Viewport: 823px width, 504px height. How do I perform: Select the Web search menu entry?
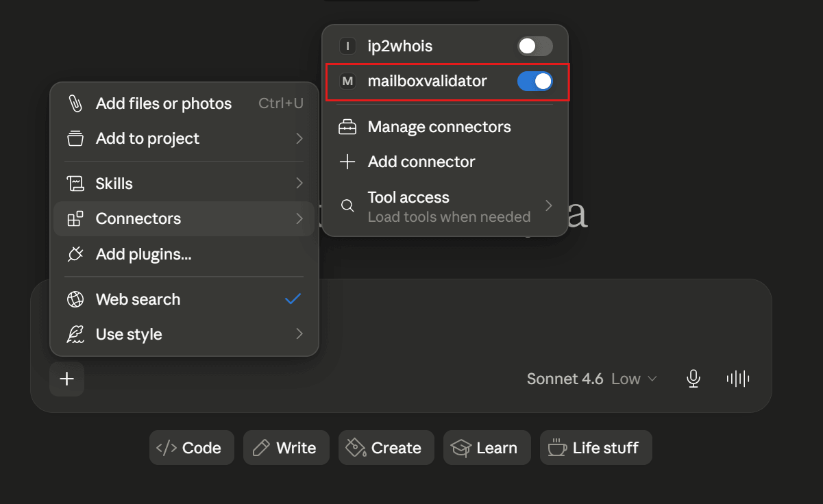[x=184, y=299]
